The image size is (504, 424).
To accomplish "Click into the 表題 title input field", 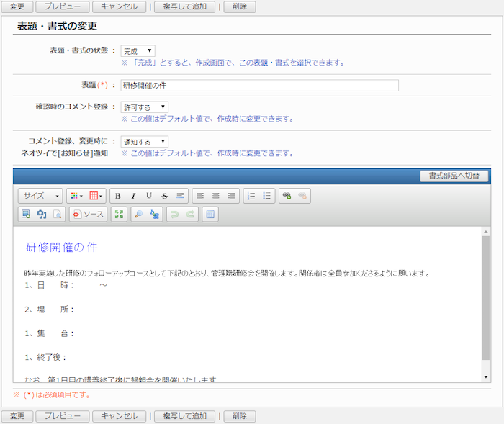I will pos(259,85).
